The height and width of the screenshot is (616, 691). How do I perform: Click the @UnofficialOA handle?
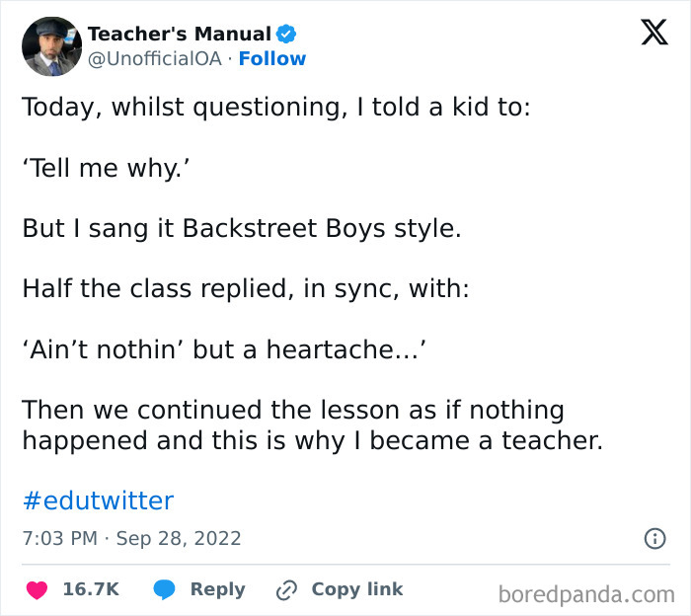[x=155, y=59]
